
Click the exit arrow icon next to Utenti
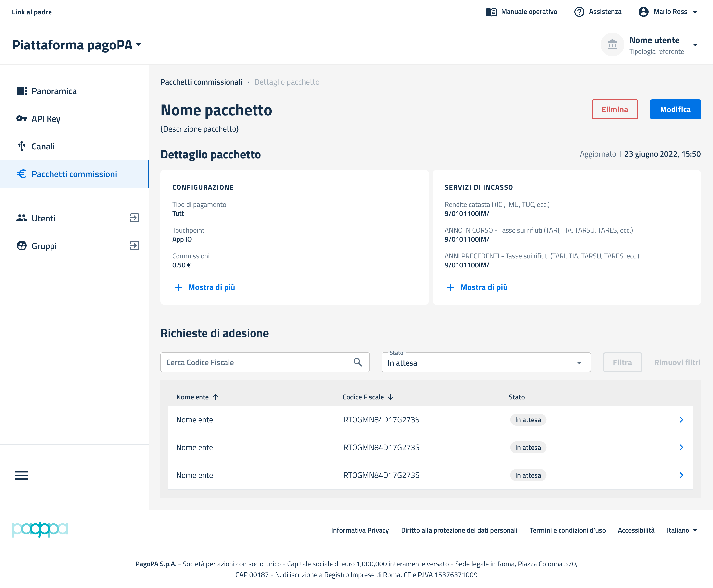[134, 218]
